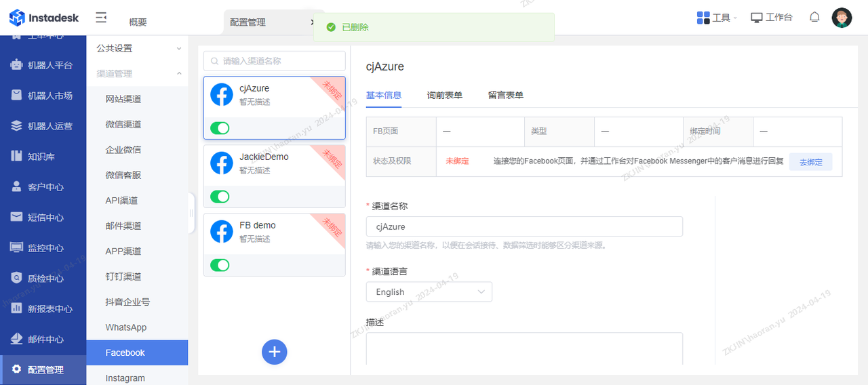Viewport: 868px width, 385px height.
Task: Toggle the cjAzure channel switch
Action: coord(220,128)
